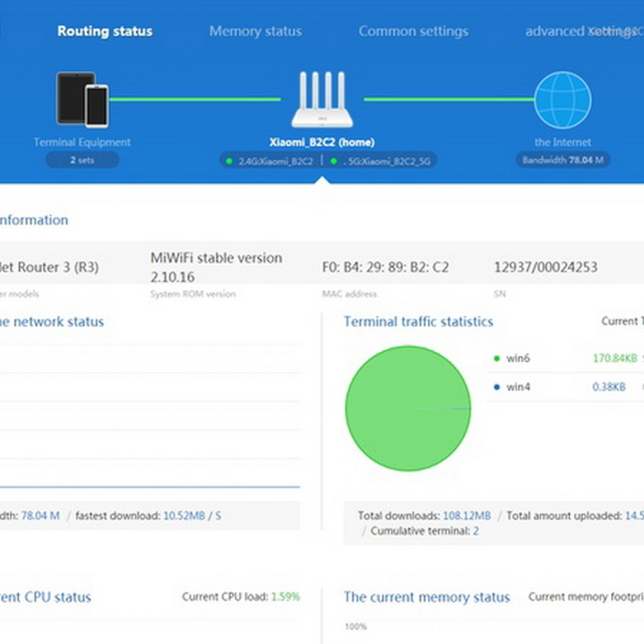Click the green traffic pie chart

click(x=408, y=408)
